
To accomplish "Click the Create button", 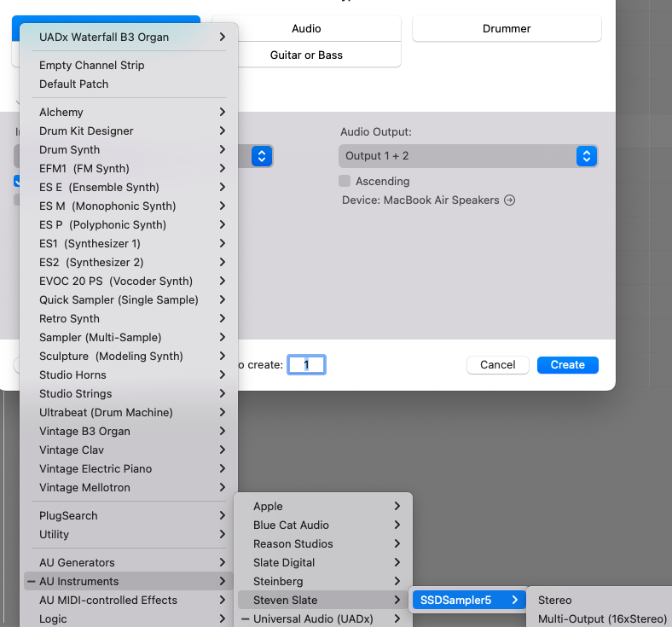I will tap(567, 365).
